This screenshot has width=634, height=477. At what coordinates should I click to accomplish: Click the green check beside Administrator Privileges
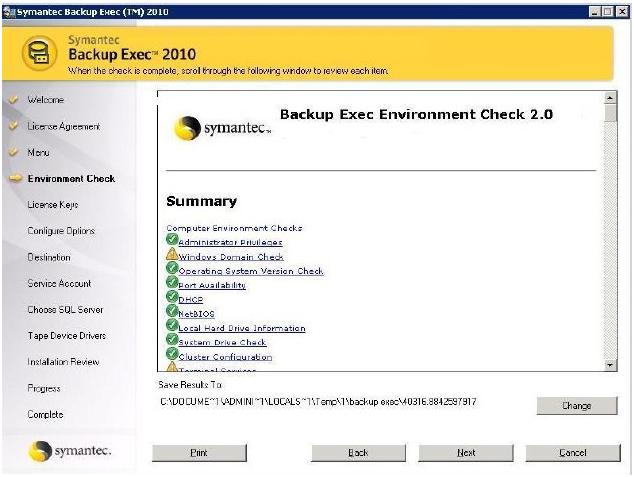[172, 239]
